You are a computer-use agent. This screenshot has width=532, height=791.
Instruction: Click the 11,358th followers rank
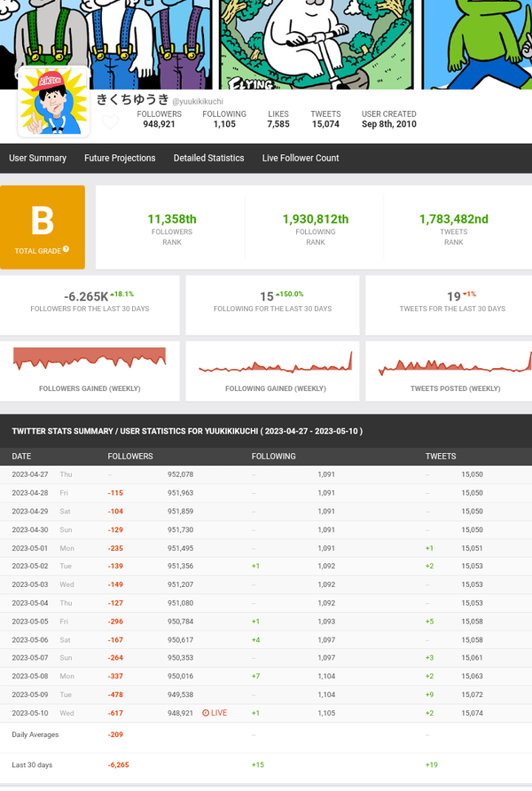tap(172, 219)
